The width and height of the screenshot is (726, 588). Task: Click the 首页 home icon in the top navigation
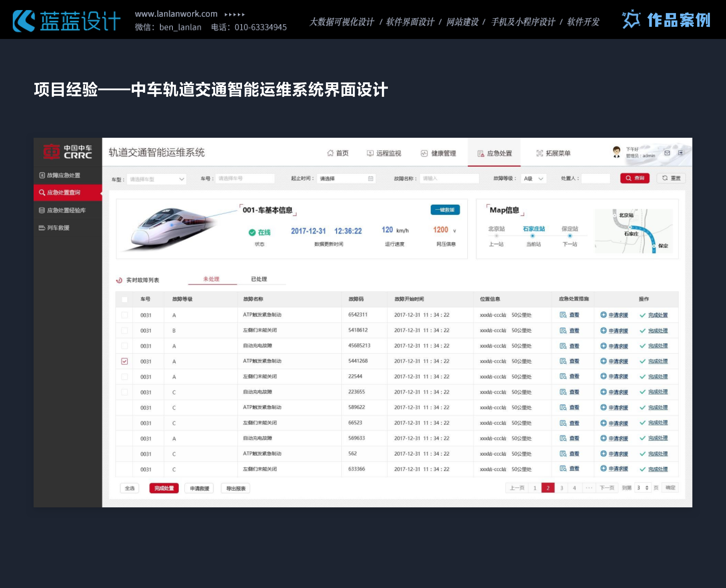pyautogui.click(x=331, y=153)
